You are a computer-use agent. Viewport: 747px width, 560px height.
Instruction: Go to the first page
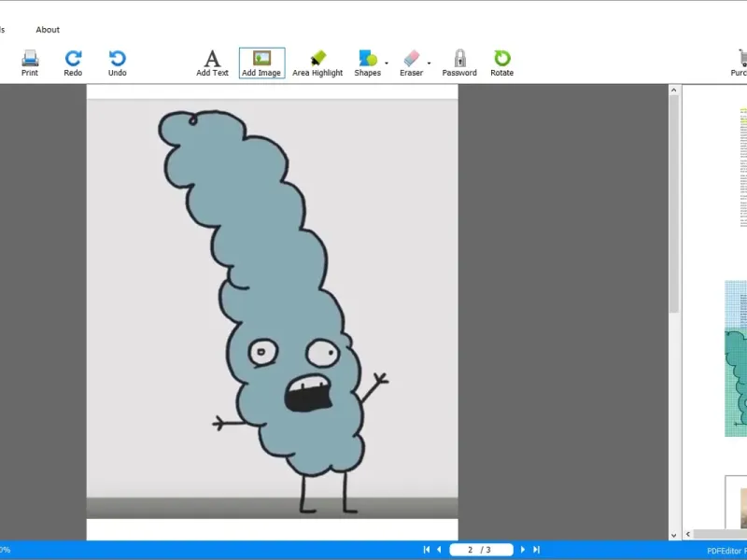click(x=427, y=550)
